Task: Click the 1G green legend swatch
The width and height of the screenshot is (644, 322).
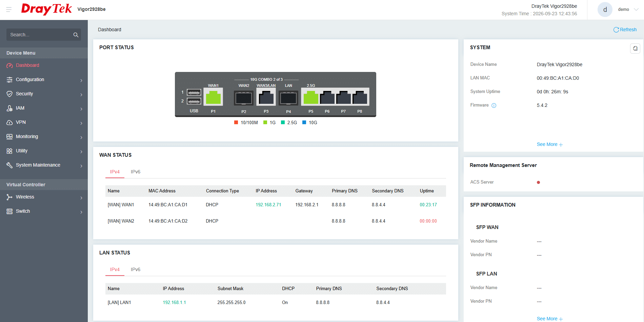Action: tap(265, 122)
